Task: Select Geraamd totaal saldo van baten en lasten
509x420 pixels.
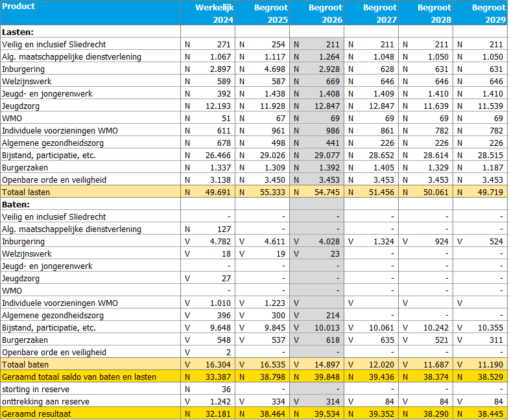Action: 79,377
